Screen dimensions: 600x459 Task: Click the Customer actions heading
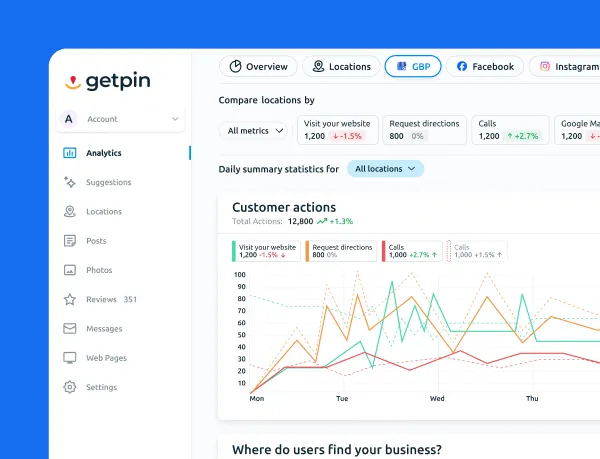pyautogui.click(x=284, y=207)
